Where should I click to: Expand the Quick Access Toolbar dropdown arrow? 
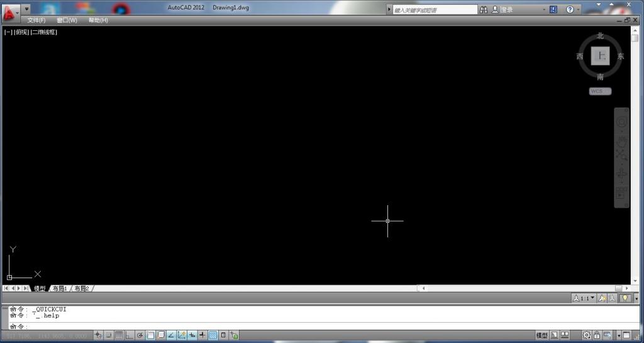[26, 9]
